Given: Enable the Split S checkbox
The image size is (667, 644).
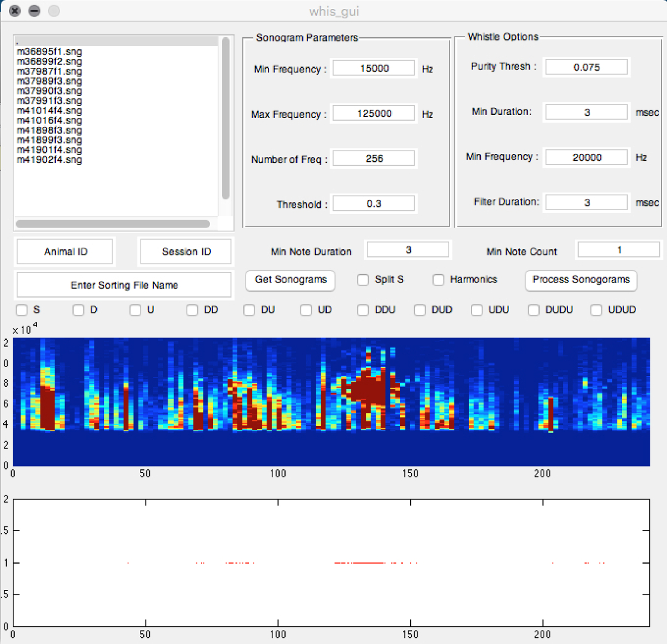Looking at the screenshot, I should (363, 280).
